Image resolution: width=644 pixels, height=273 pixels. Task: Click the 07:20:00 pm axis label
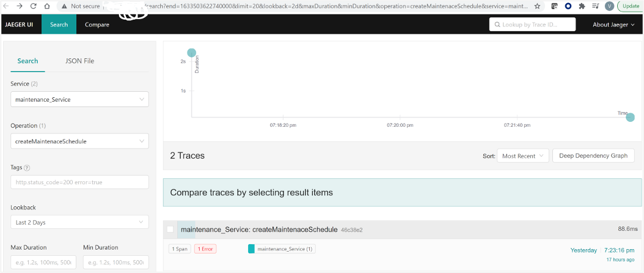400,124
